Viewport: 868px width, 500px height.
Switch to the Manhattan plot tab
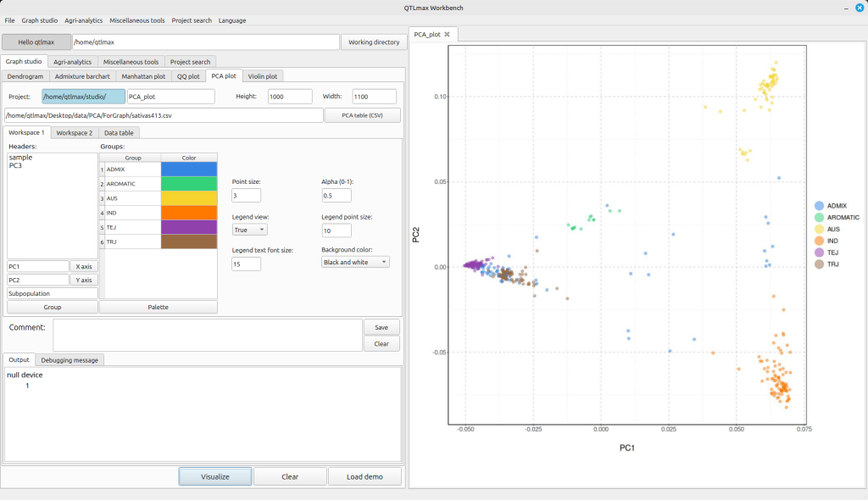pos(143,76)
